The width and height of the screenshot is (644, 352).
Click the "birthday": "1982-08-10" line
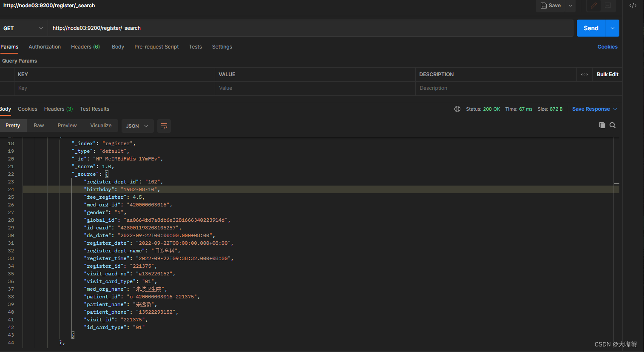pos(122,189)
